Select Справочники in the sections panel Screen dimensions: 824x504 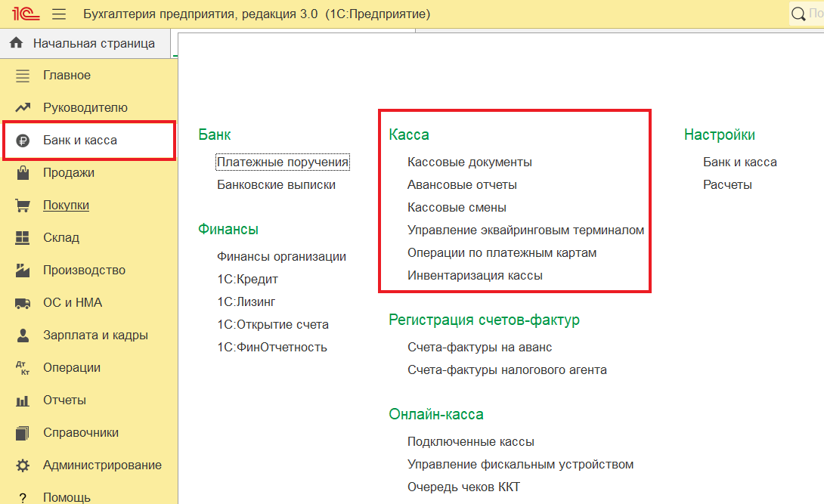click(81, 433)
